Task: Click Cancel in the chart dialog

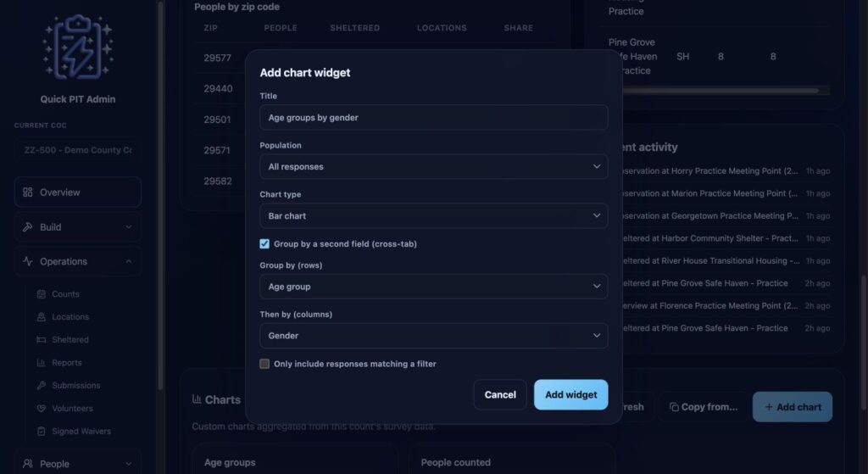Action: click(500, 395)
